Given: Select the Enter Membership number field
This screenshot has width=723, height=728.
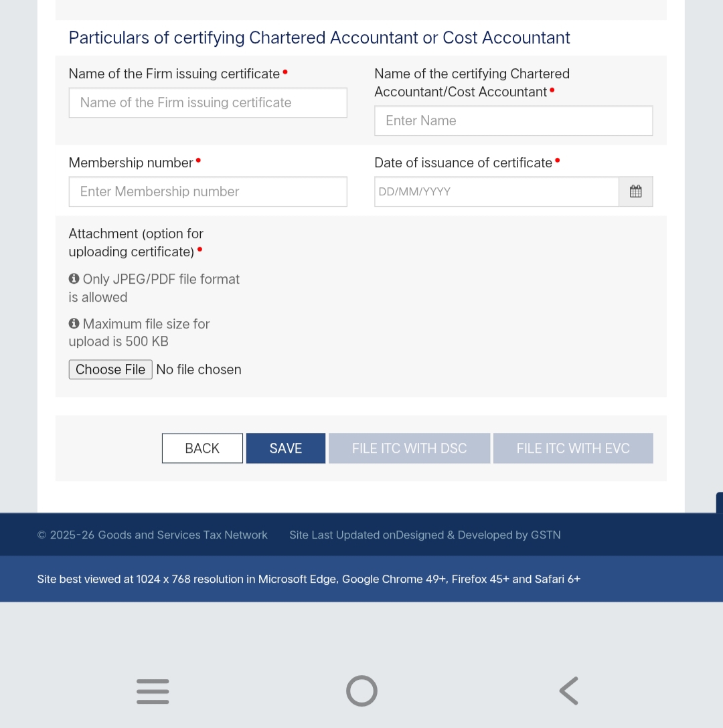Looking at the screenshot, I should point(208,192).
